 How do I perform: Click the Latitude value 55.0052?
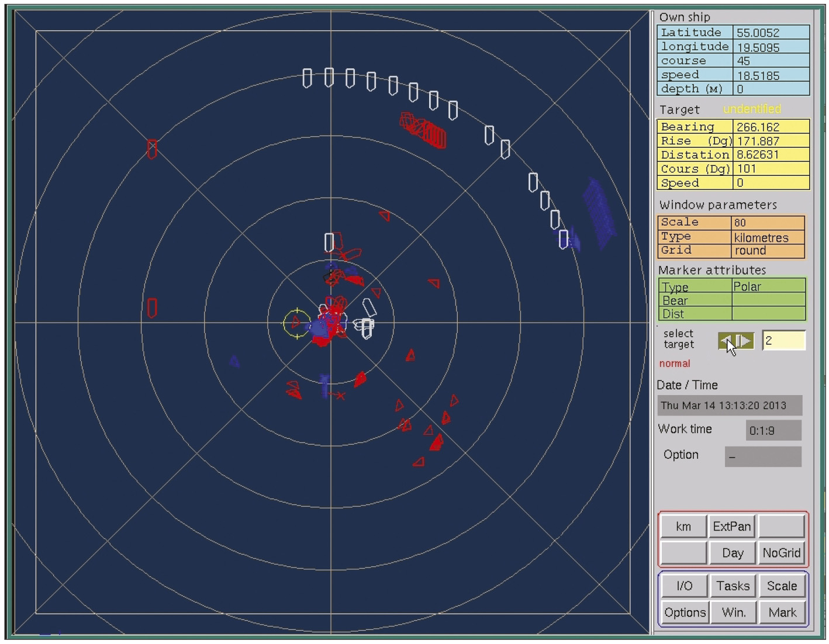771,33
